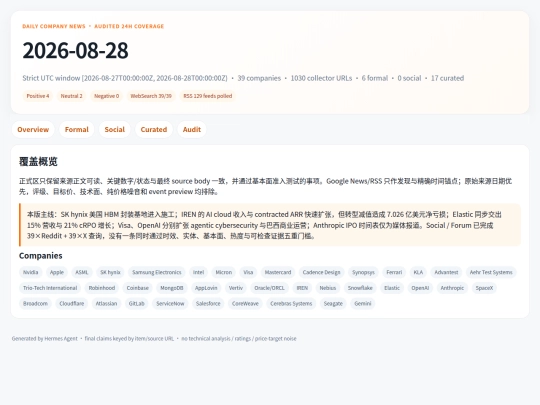Select the Trio-Tech International chip

[x=50, y=288]
